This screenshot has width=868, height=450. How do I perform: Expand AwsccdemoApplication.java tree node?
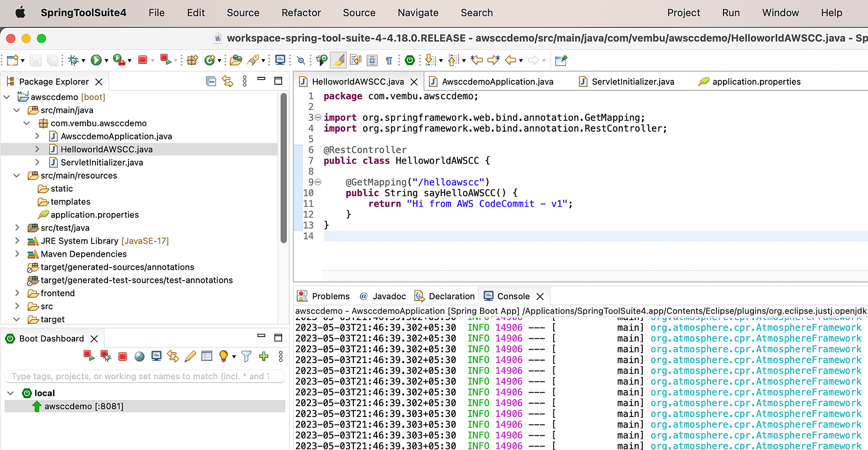37,136
